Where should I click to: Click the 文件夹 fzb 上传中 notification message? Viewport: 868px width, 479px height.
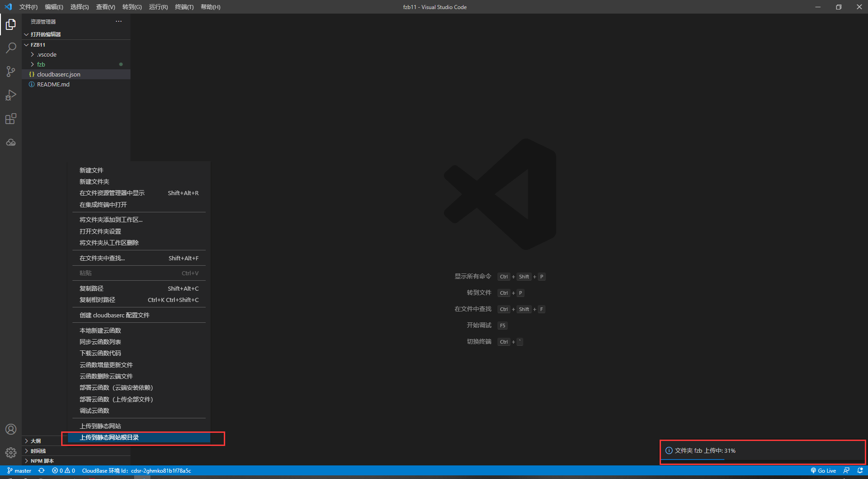point(705,450)
